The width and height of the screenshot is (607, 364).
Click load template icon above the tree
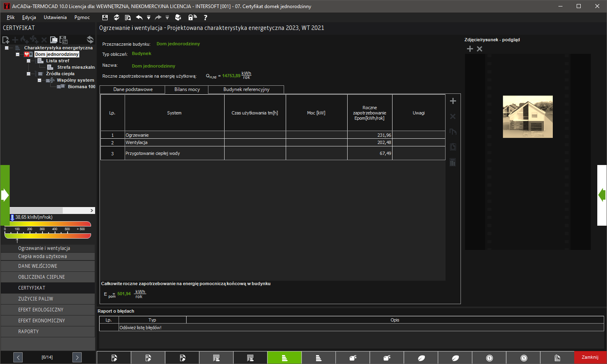[x=53, y=40]
